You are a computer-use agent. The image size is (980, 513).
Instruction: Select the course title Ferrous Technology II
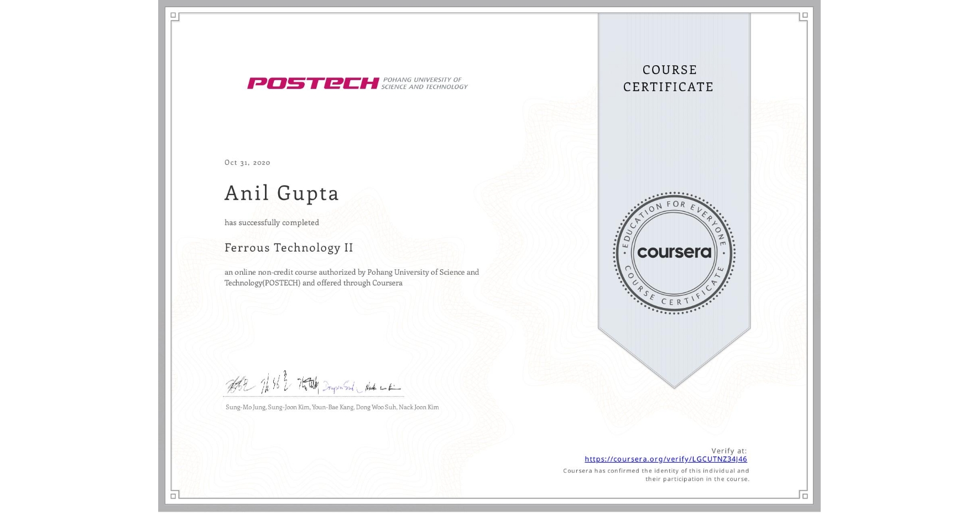pyautogui.click(x=289, y=248)
